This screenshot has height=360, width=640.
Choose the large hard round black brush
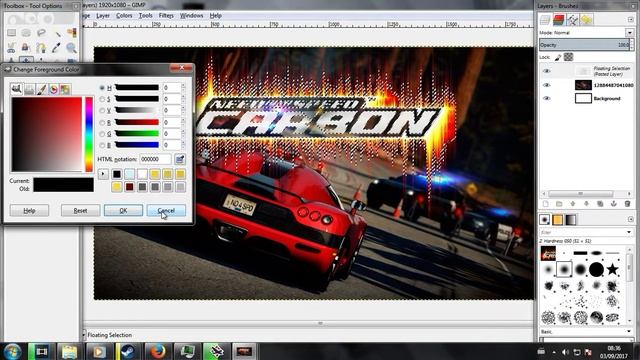pos(596,269)
